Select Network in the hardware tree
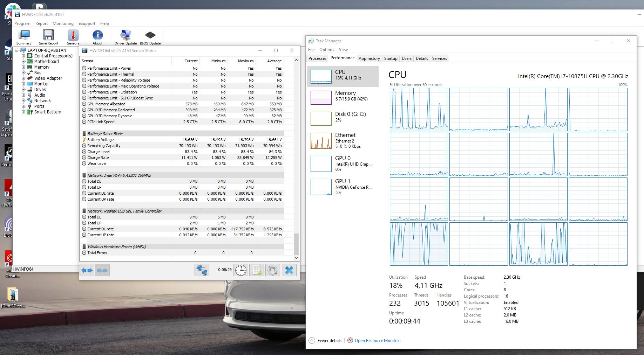644x355 pixels. (42, 100)
